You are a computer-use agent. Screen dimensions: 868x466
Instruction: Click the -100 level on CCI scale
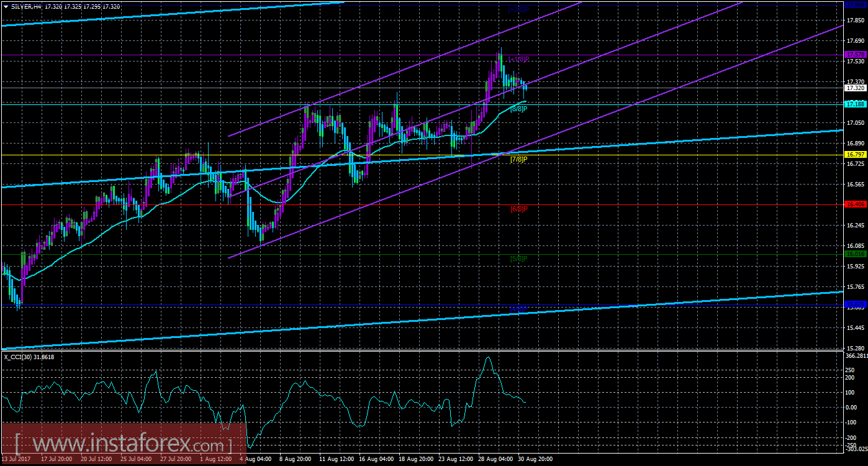tap(852, 423)
